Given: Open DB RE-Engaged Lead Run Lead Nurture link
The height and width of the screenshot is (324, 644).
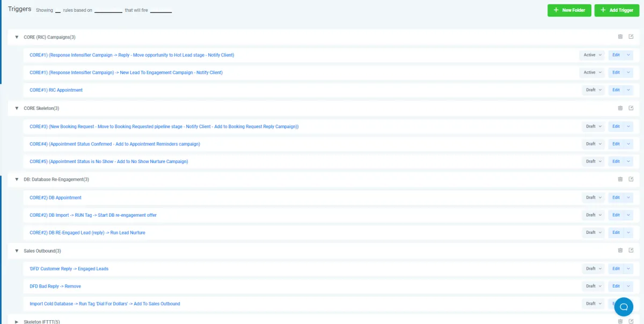Looking at the screenshot, I should click(87, 233).
